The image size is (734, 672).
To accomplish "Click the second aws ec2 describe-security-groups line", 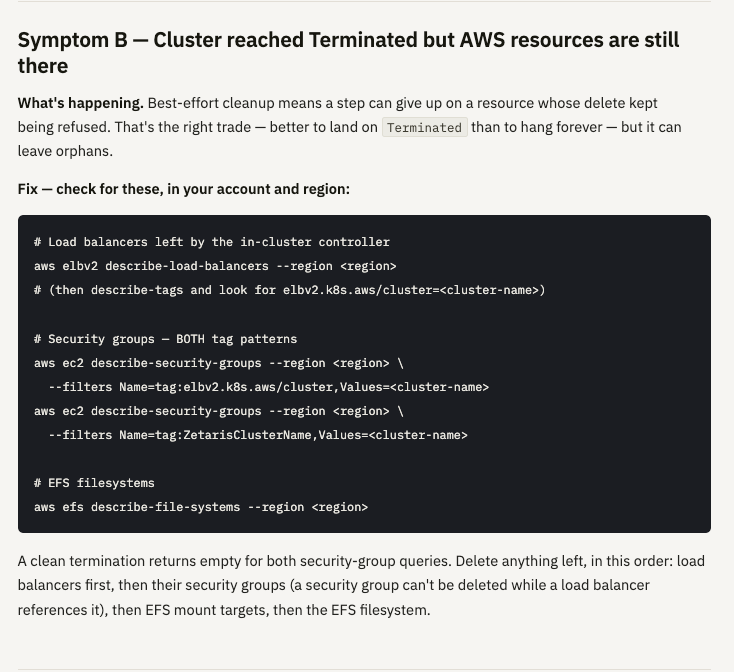I will [219, 411].
